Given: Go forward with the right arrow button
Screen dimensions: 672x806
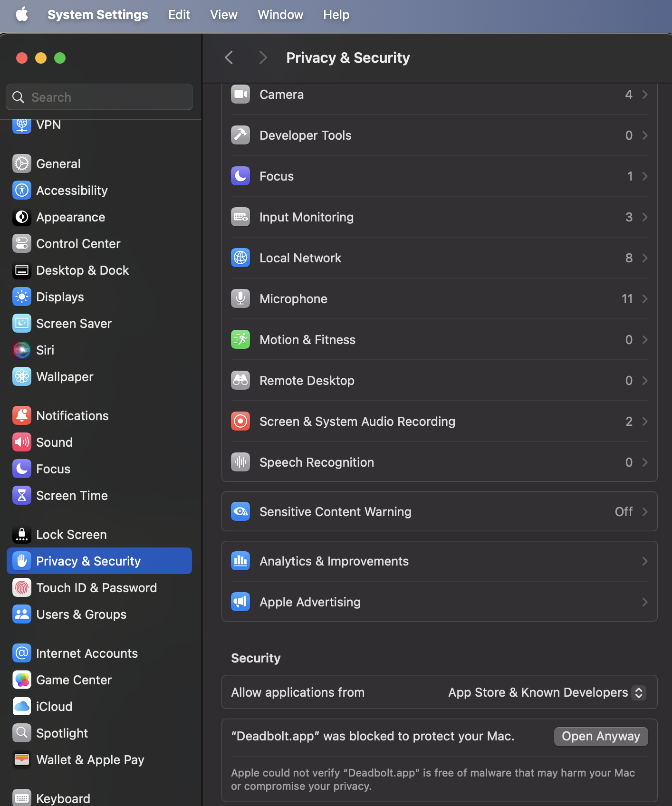Looking at the screenshot, I should [x=263, y=58].
